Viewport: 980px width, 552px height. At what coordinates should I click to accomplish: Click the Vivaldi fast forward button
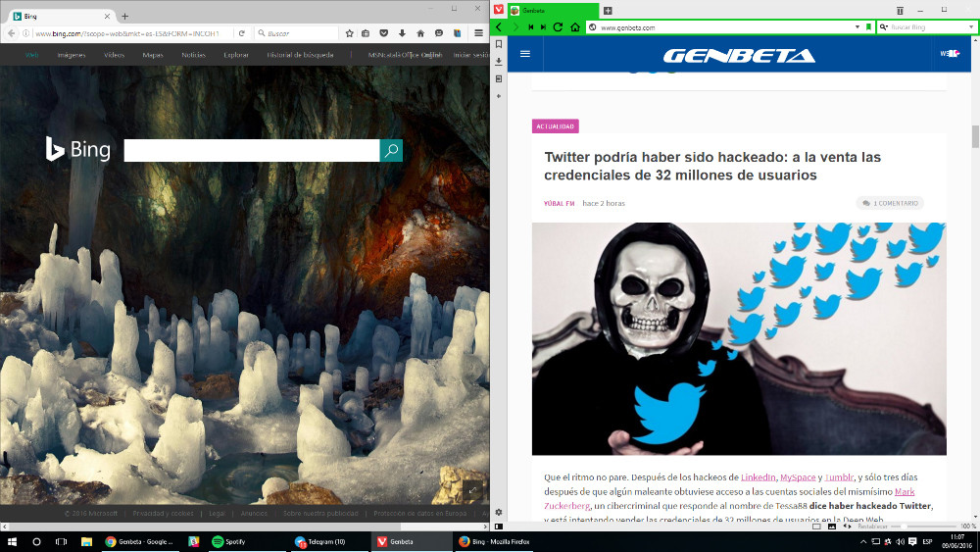point(543,26)
